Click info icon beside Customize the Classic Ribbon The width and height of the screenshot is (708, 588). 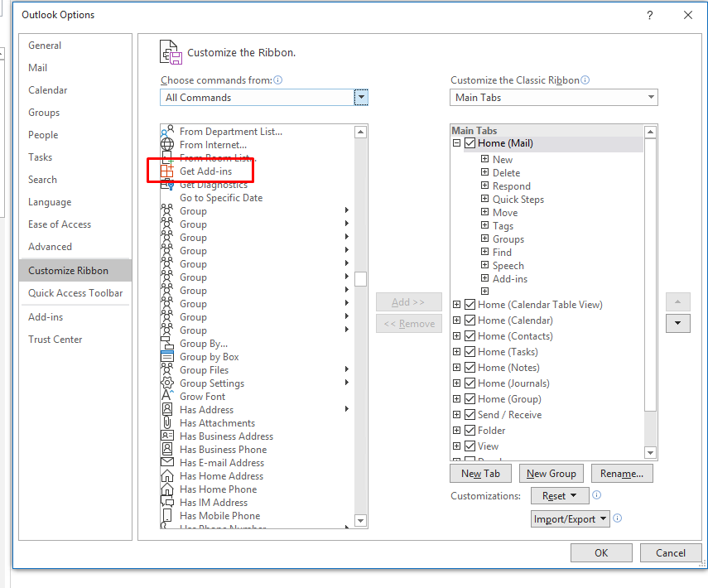click(x=585, y=80)
